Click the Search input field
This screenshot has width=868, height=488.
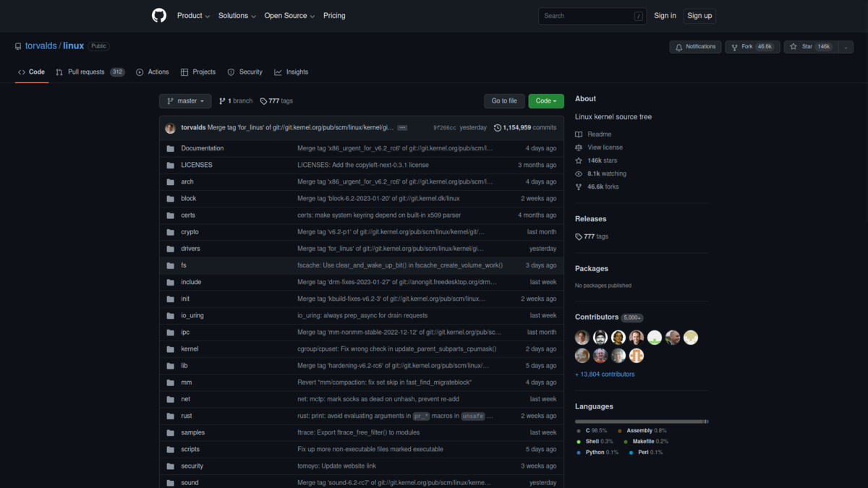click(x=592, y=15)
